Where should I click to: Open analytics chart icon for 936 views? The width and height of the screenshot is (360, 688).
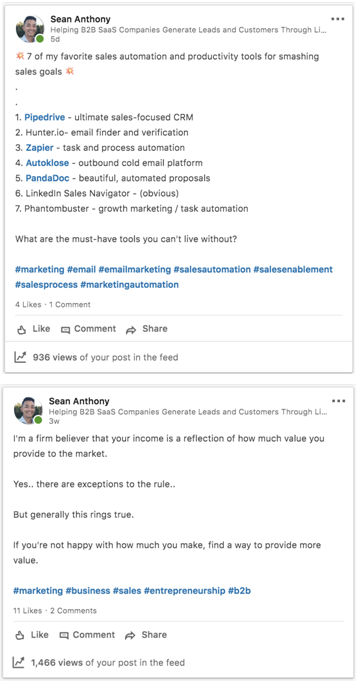click(x=20, y=357)
